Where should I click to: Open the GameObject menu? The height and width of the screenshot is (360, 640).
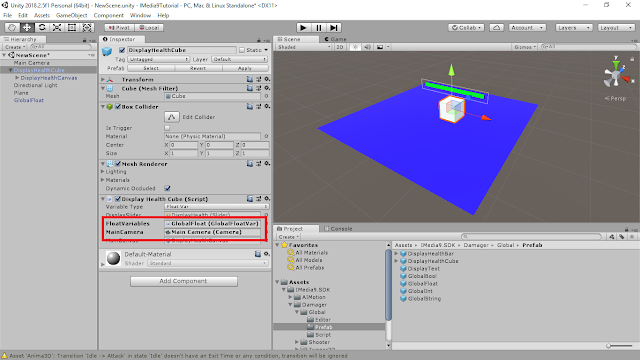71,15
